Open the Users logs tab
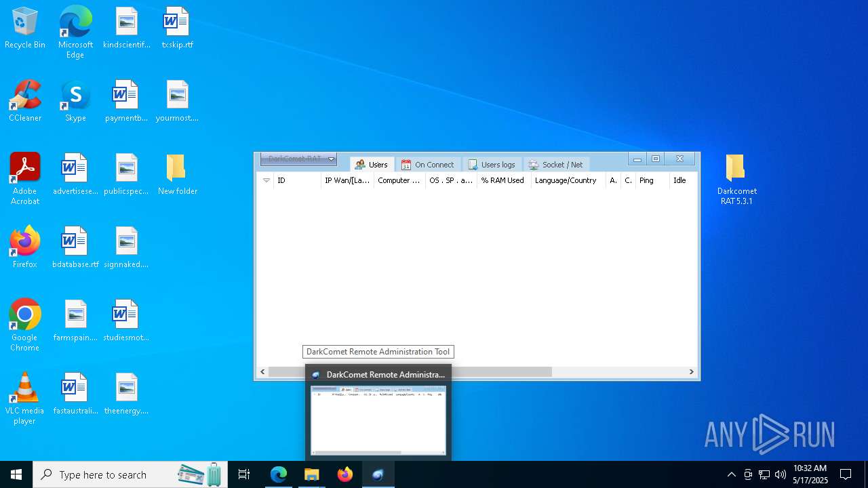 [492, 165]
